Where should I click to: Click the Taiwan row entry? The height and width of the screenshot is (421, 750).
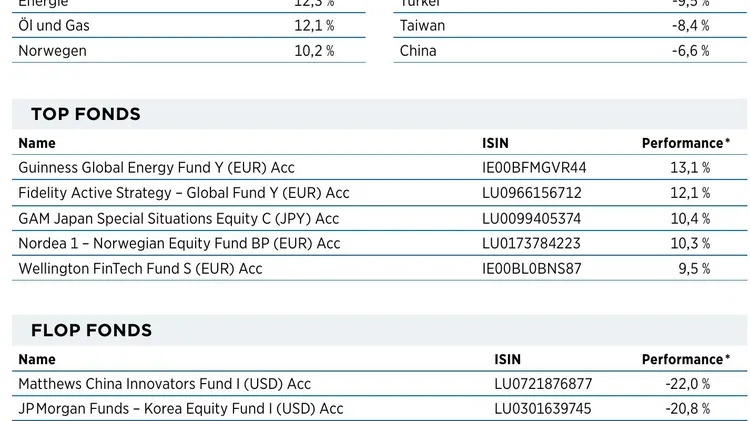[570, 25]
